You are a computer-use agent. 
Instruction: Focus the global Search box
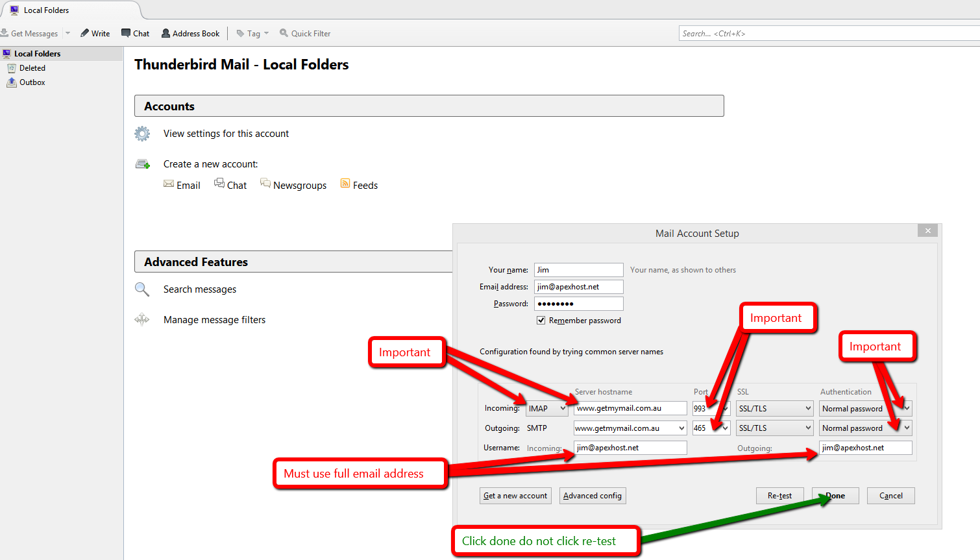pyautogui.click(x=829, y=34)
